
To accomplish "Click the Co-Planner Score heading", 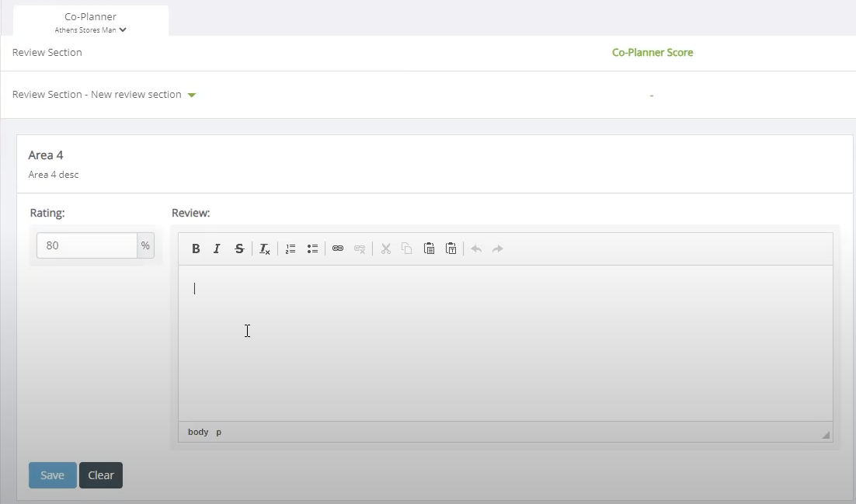I will click(652, 53).
